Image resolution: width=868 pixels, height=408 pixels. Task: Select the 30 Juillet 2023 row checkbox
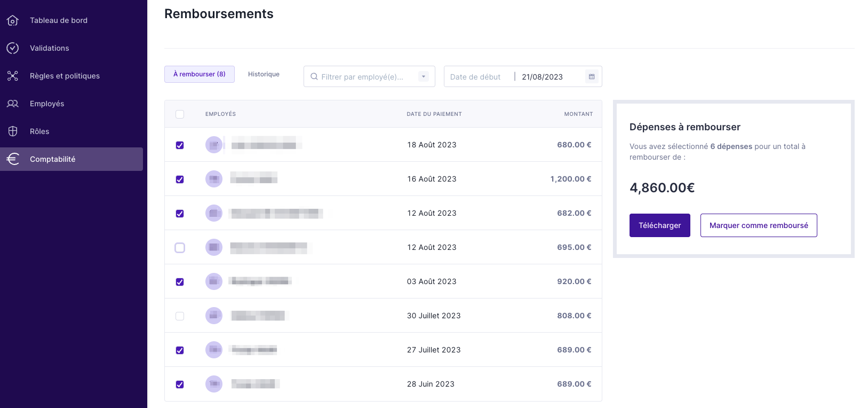coord(180,316)
